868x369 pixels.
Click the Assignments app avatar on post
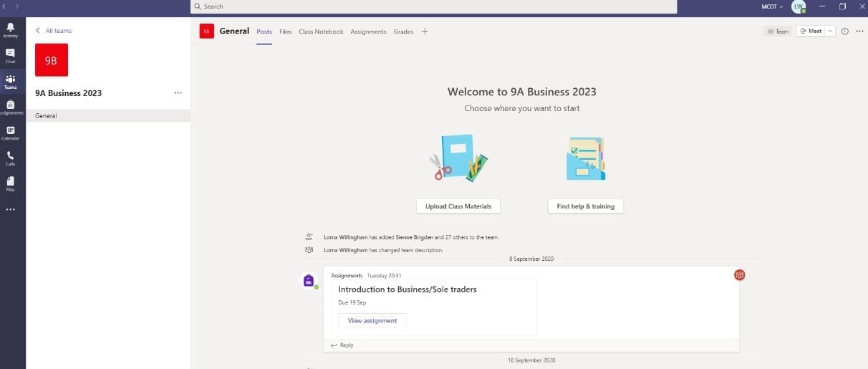[x=309, y=280]
